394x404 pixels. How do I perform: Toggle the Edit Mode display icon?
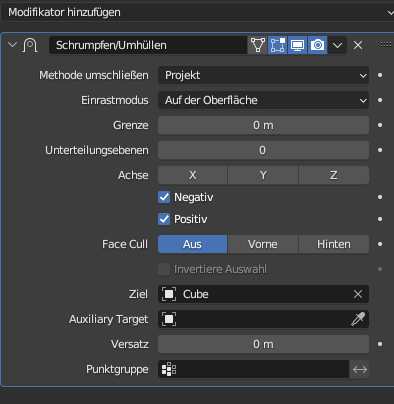coord(277,45)
